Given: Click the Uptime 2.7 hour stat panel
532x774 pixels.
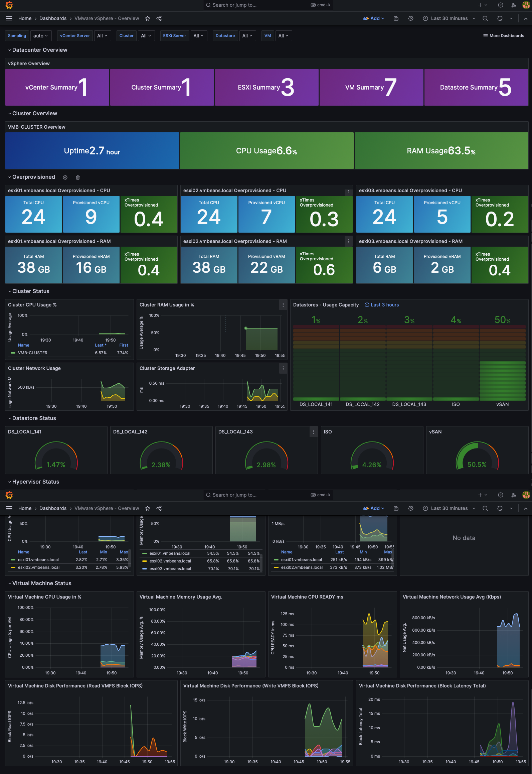Looking at the screenshot, I should pyautogui.click(x=92, y=151).
